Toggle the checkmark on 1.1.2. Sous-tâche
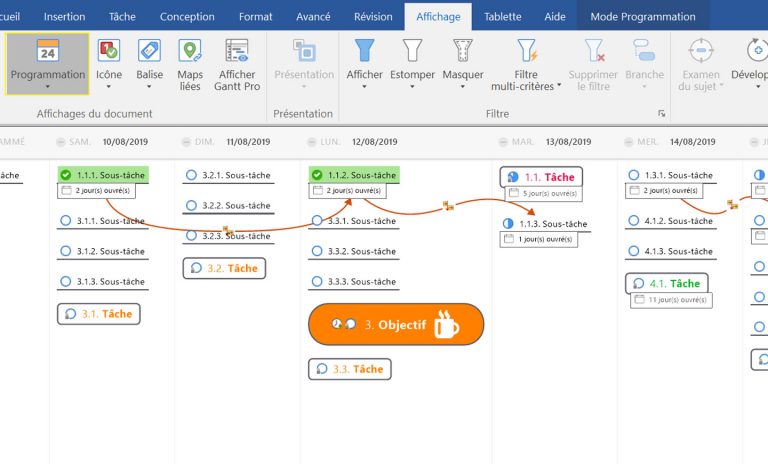768x464 pixels. (x=317, y=175)
